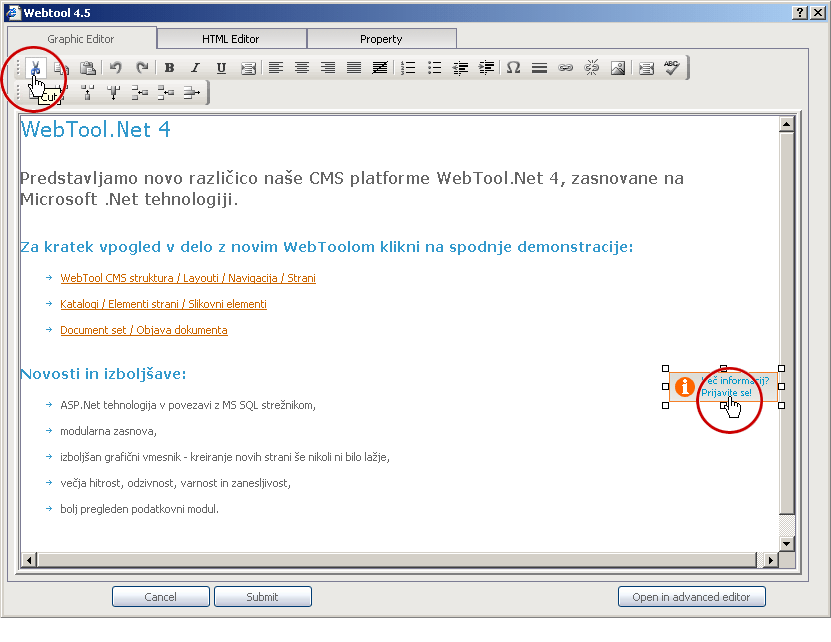Click the Cancel button
The image size is (831, 642).
click(x=160, y=597)
